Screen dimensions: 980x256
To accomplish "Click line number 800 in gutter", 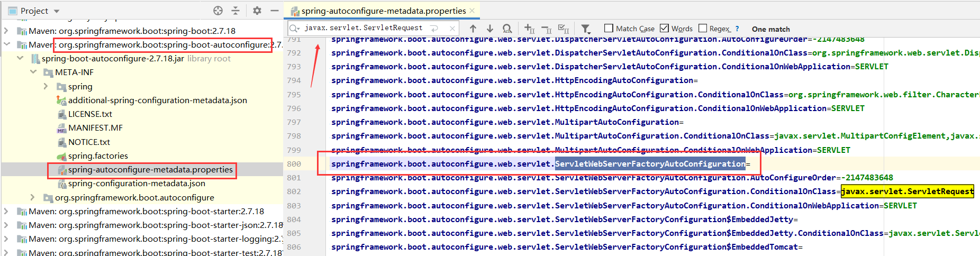I will (x=294, y=164).
